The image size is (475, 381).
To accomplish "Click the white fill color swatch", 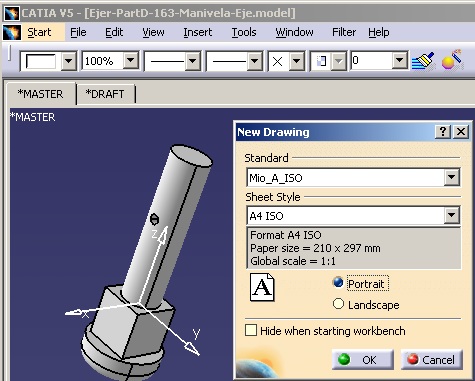I will [41, 61].
